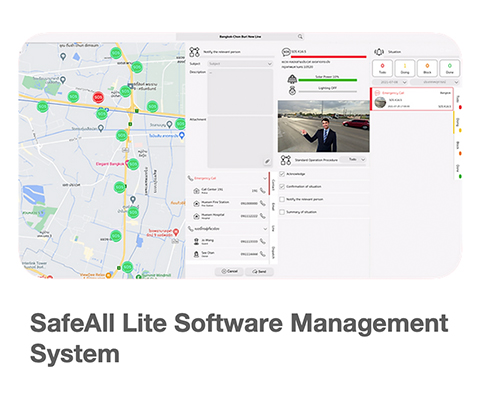This screenshot has height=402, width=483.
Task: Click the Notify the relevant person workflow icon
Action: [194, 52]
